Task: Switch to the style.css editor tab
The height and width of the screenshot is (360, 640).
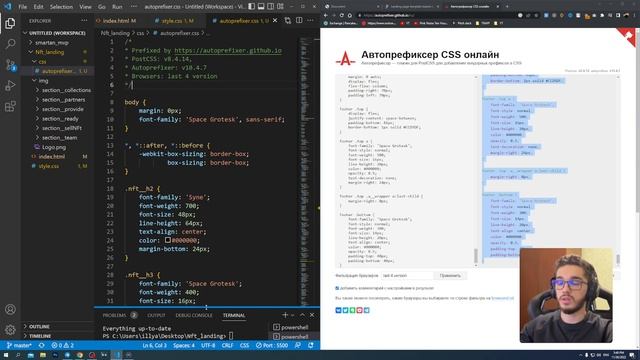Action: point(176,20)
